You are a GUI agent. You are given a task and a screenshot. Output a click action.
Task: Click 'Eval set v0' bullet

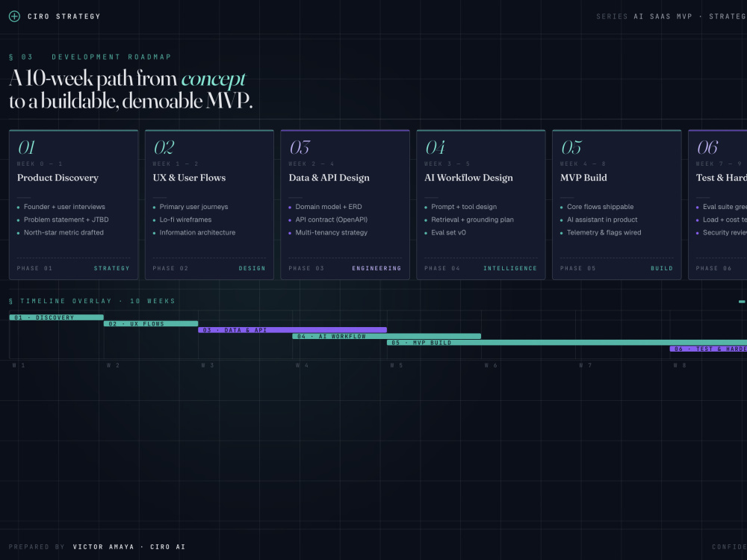pyautogui.click(x=449, y=232)
